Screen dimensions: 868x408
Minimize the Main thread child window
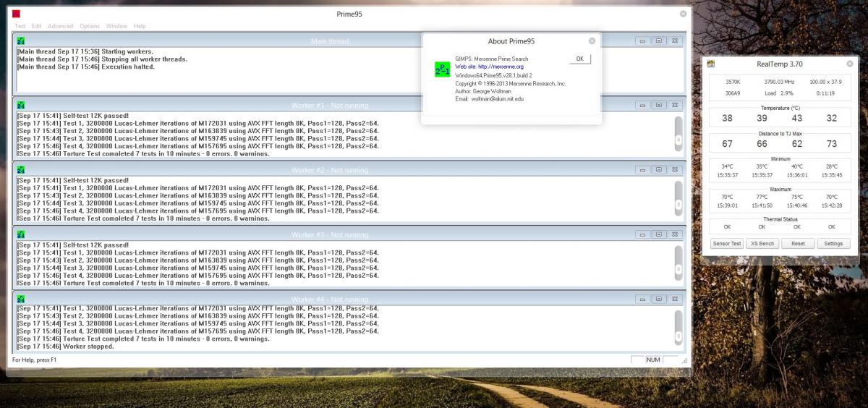(642, 41)
